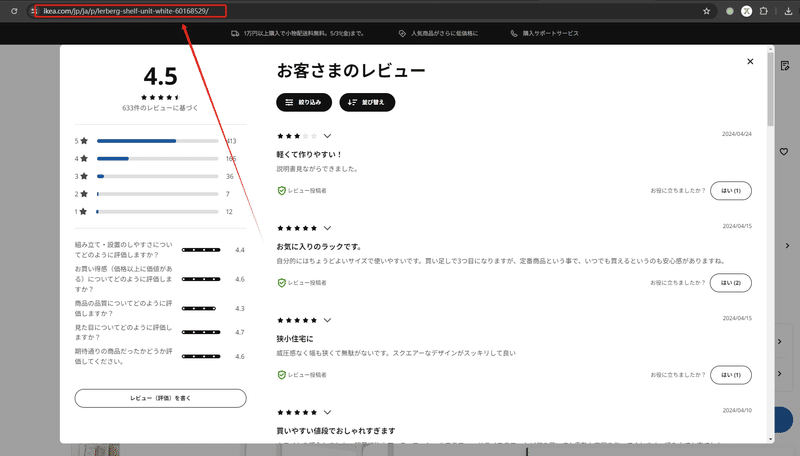
Task: Click the green circle extension icon
Action: point(730,11)
